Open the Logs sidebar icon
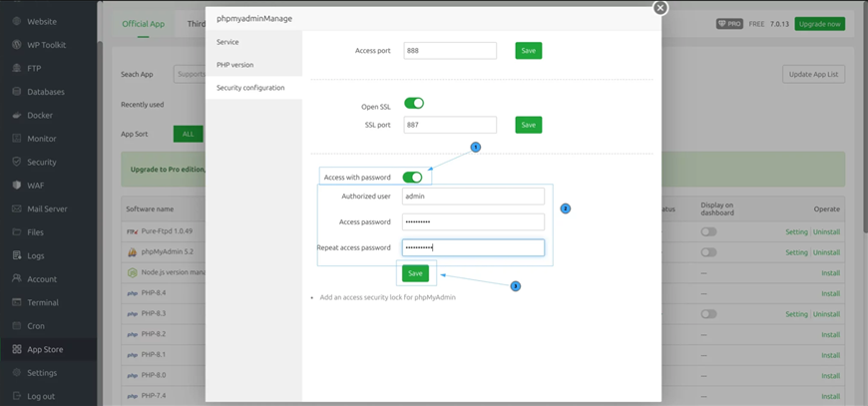 click(x=17, y=255)
